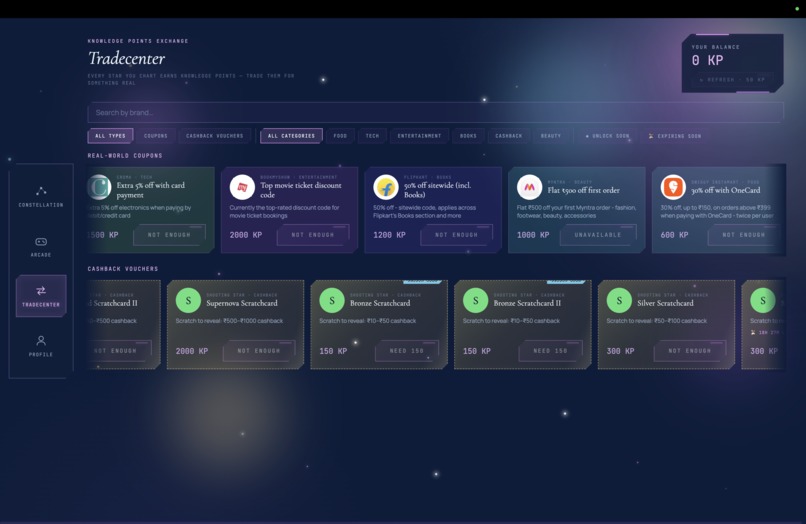Click the green S icon on Supernova Scratchcard
The image size is (806, 524).
pyautogui.click(x=188, y=300)
